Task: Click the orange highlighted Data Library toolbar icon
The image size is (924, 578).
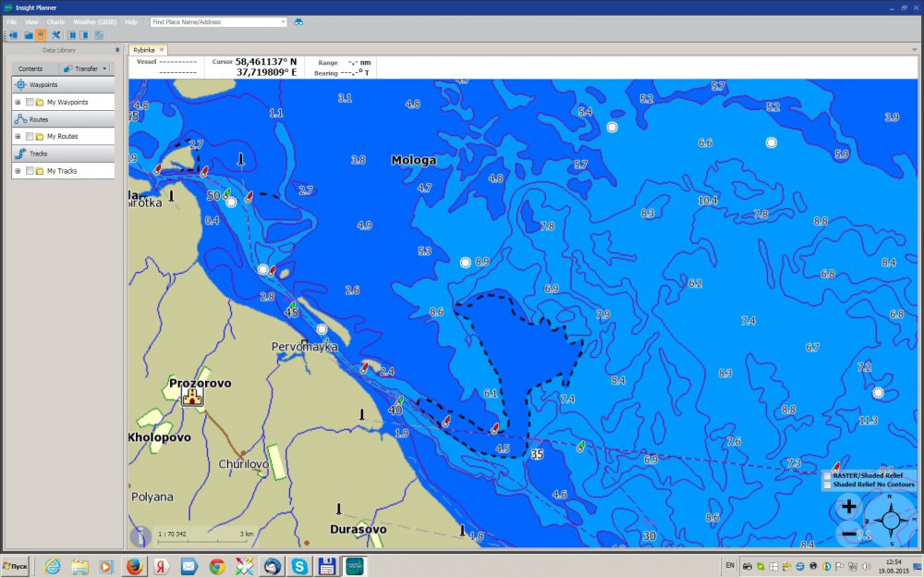Action: tap(41, 35)
